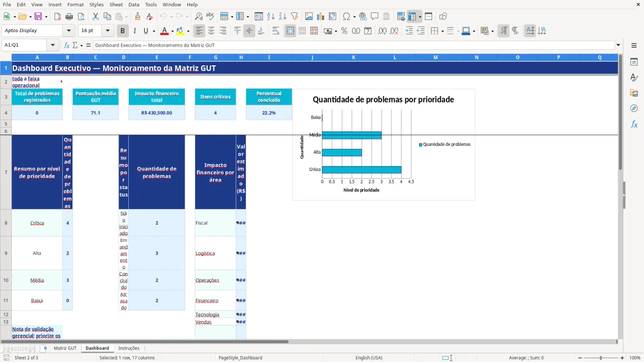Viewport: 644px width, 362px height.
Task: Run the spelling check
Action: (210, 17)
